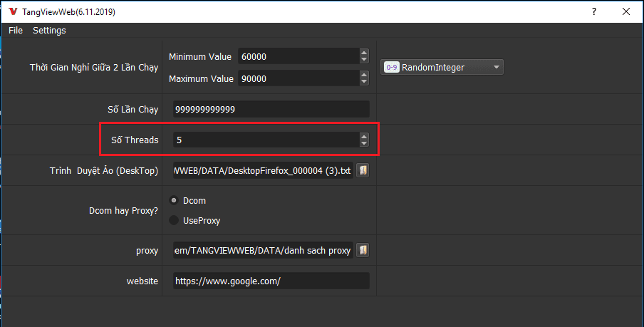
Task: Click the TangViewWeb logo icon in title bar
Action: [11, 12]
